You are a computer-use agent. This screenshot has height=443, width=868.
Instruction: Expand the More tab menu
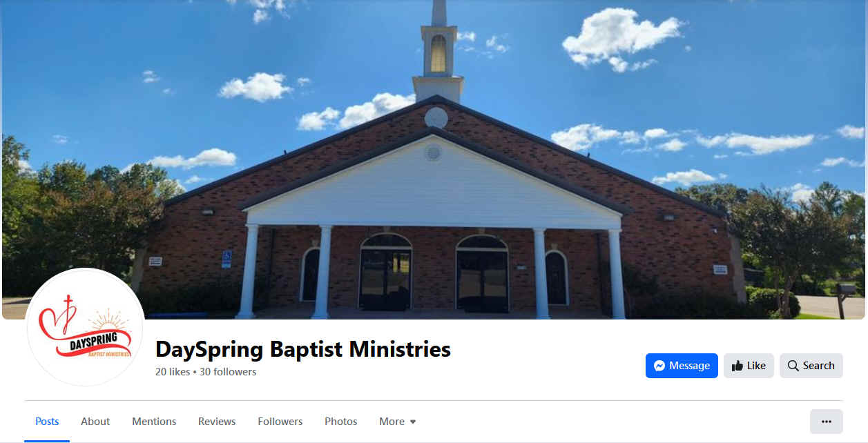tap(398, 422)
